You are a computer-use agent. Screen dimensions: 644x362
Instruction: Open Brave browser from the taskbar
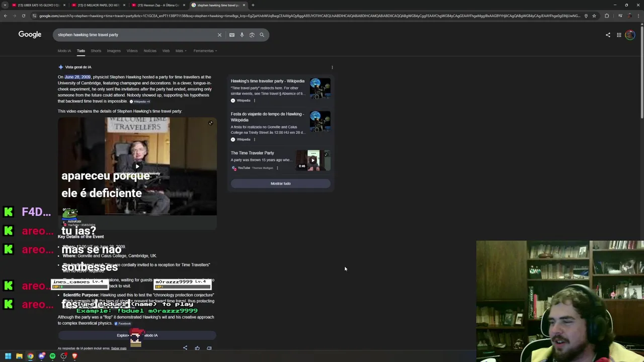(x=74, y=356)
